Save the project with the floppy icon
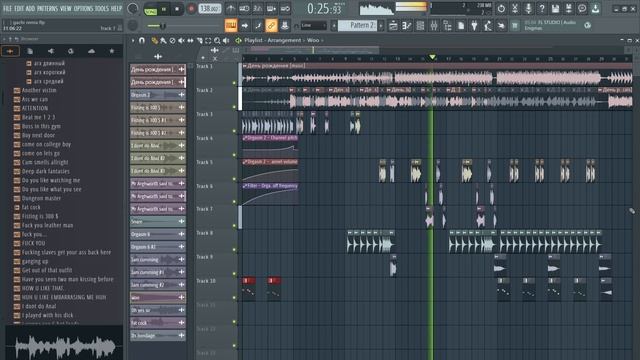The width and height of the screenshot is (640, 360). (555, 9)
